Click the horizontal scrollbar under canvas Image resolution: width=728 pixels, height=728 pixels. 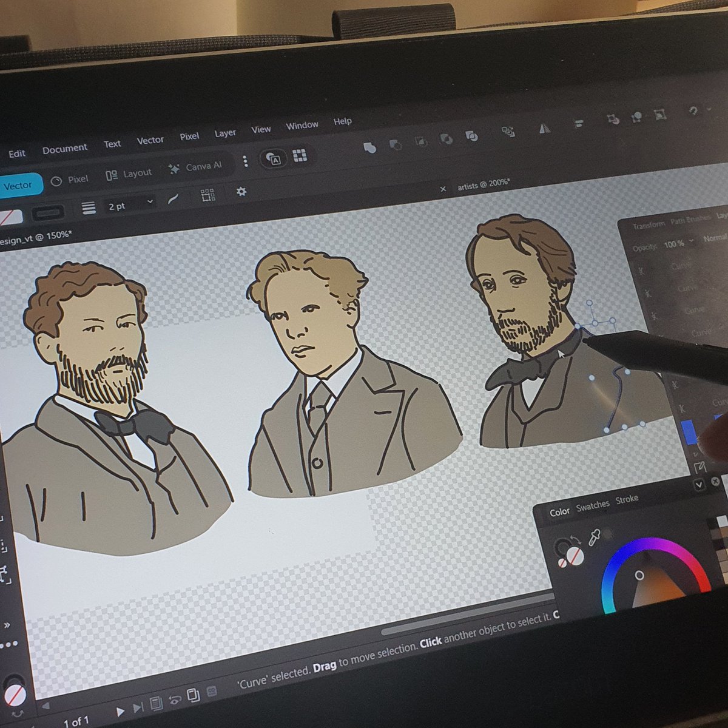coord(467,614)
